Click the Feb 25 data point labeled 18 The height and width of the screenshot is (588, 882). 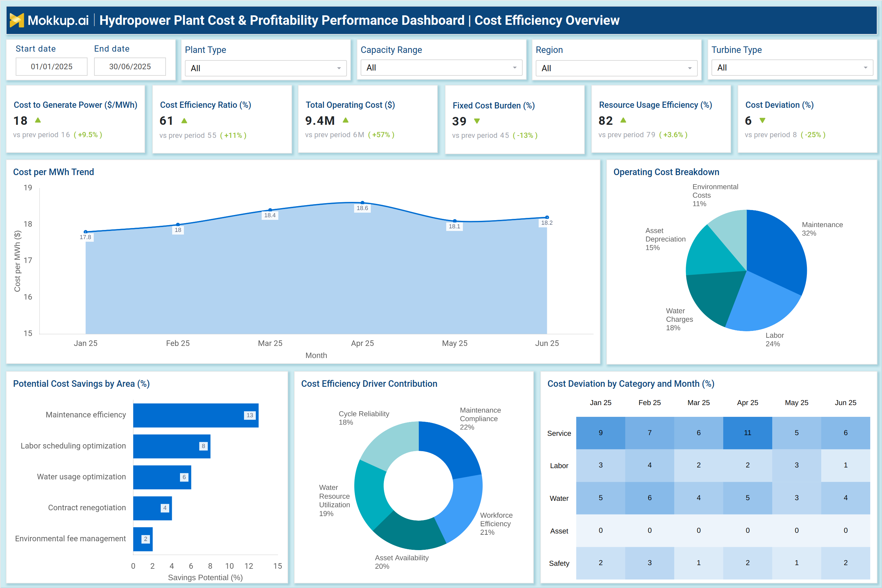(x=178, y=225)
